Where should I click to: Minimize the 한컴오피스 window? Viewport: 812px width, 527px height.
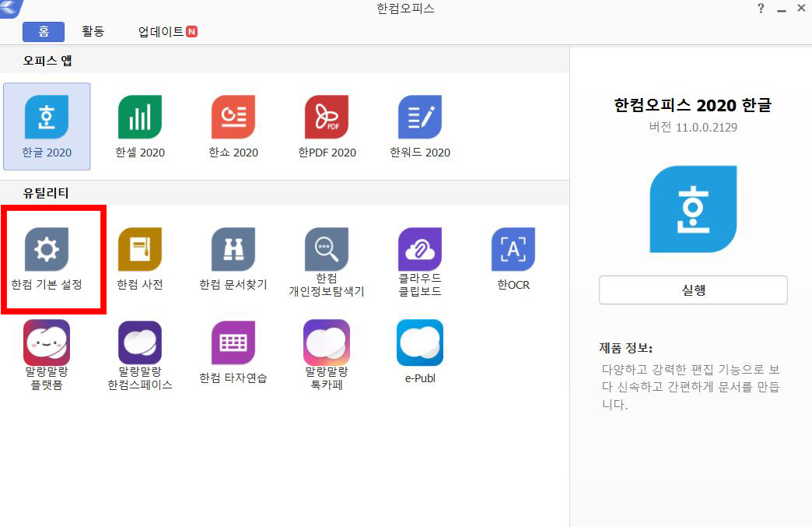[x=782, y=9]
